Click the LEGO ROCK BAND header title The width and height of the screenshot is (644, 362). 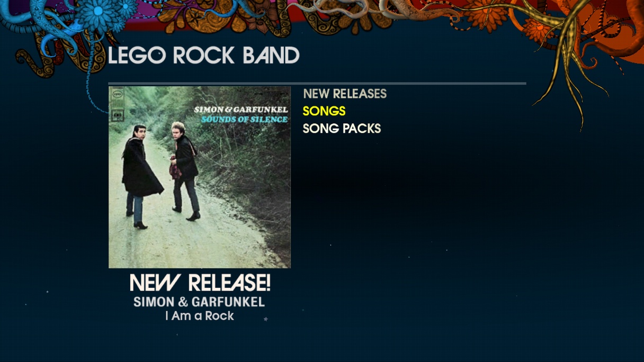204,56
